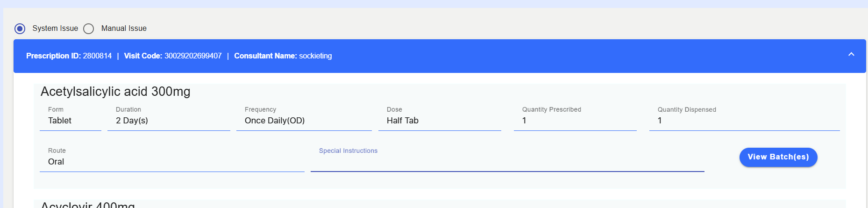Click the Duration field showing 2 Day(s)
Image resolution: width=868 pixels, height=208 pixels.
click(x=169, y=121)
